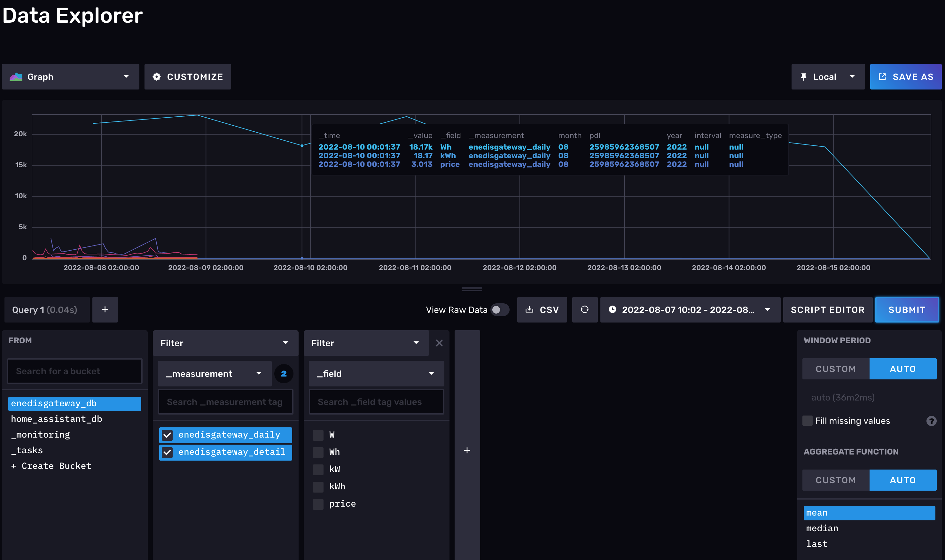The width and height of the screenshot is (945, 560).
Task: Select the home_assistant_db bucket
Action: 75,419
